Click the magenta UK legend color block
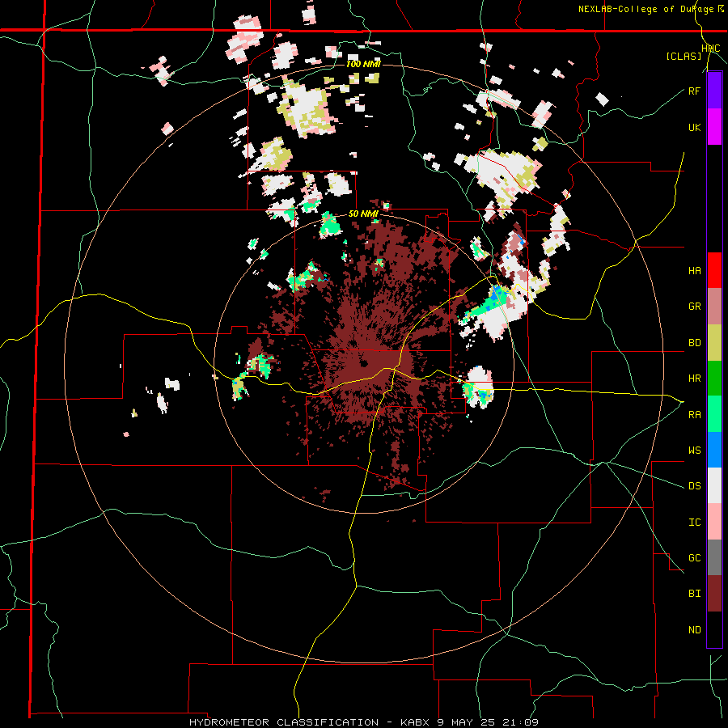Image resolution: width=728 pixels, height=728 pixels. tap(714, 127)
